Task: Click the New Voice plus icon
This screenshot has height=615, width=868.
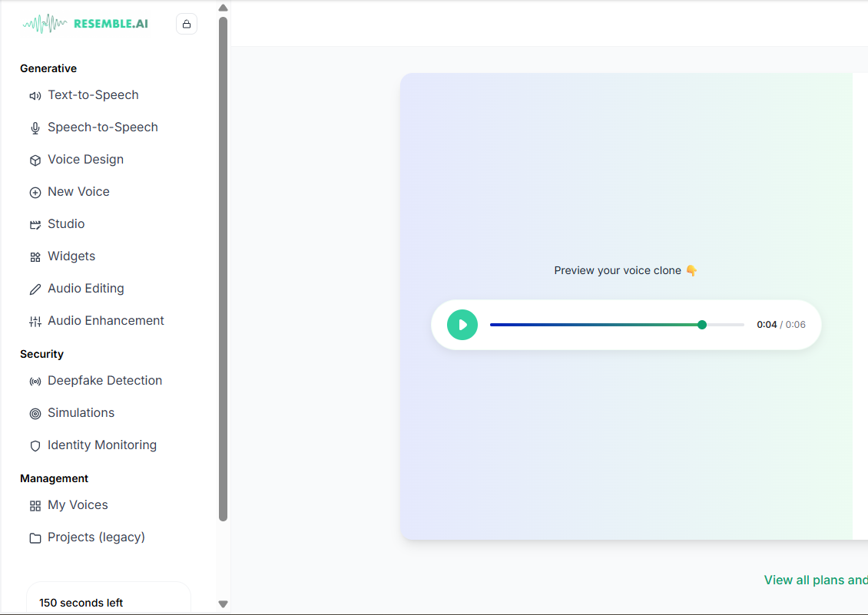Action: (35, 192)
